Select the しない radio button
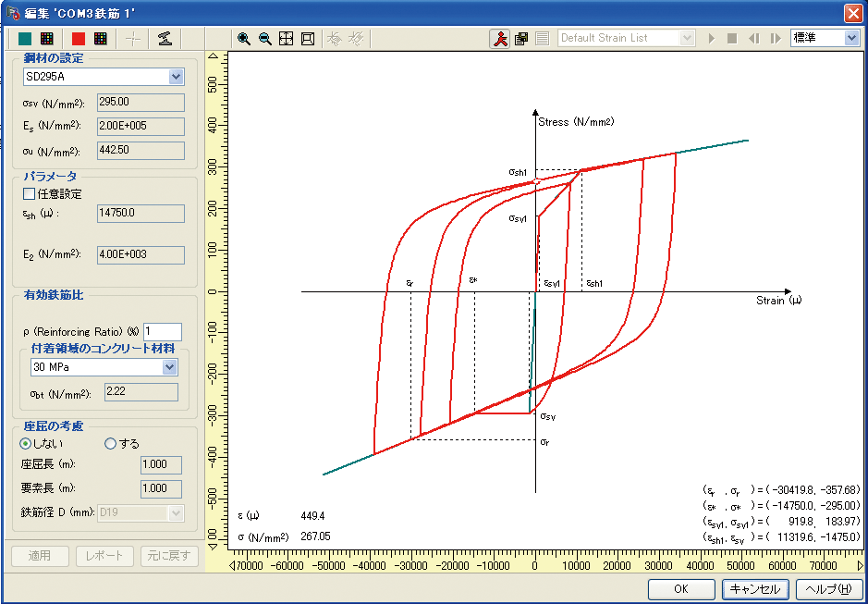 [x=26, y=443]
